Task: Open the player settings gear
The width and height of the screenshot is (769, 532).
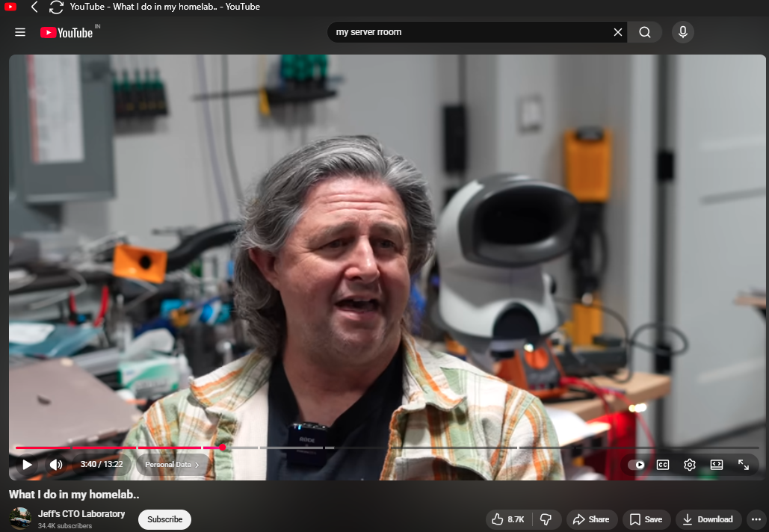Action: tap(690, 464)
